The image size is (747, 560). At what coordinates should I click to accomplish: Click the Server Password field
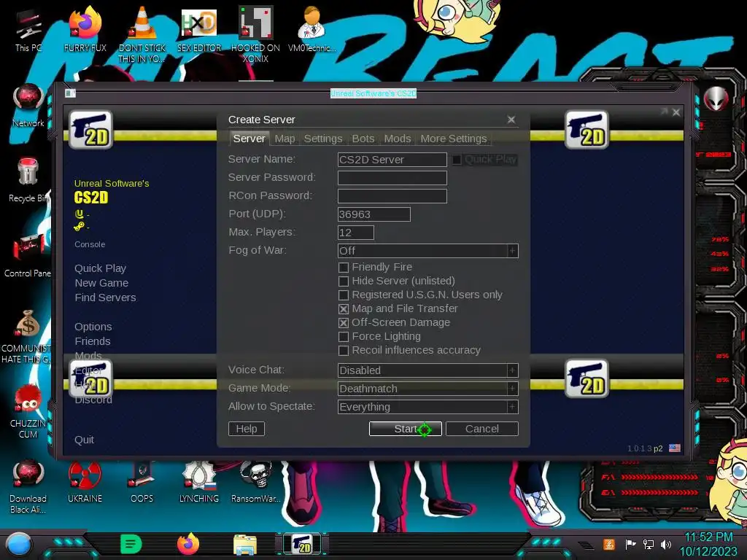[x=392, y=178]
